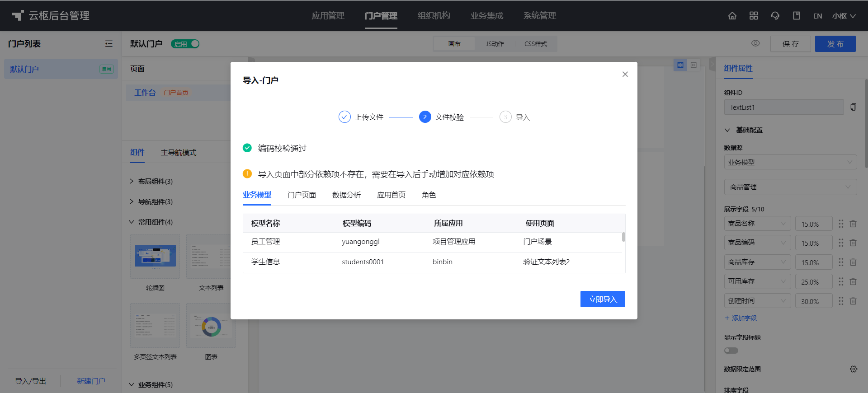The width and height of the screenshot is (868, 393).
Task: Close the import portal dialog
Action: (625, 74)
